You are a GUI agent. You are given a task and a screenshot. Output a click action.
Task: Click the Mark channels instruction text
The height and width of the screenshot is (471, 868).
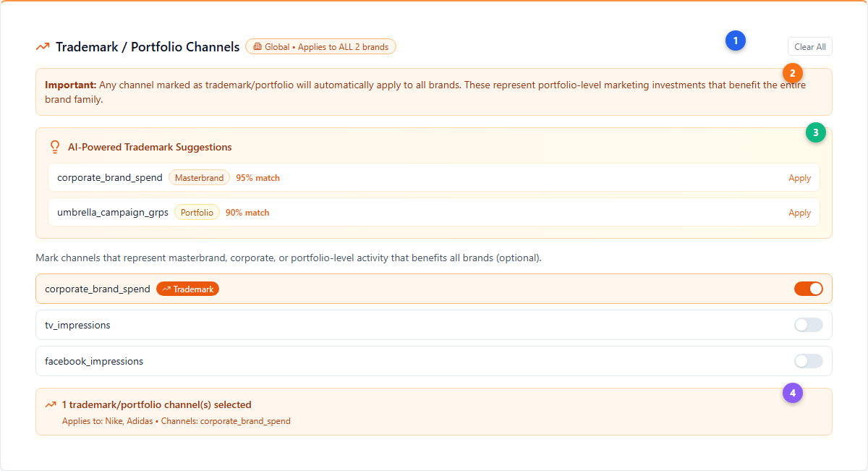point(289,258)
